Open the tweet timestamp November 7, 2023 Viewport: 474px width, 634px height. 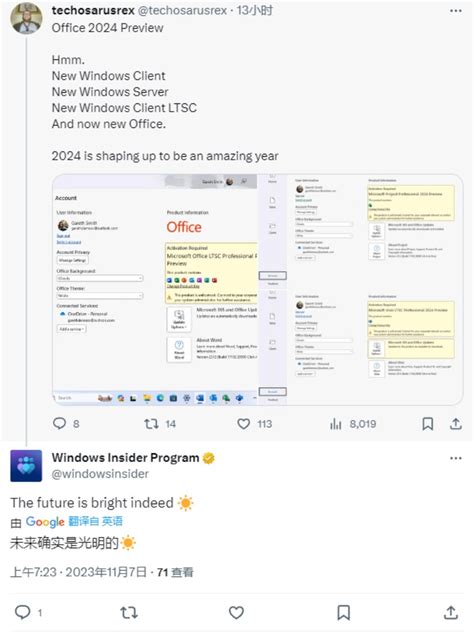(x=78, y=572)
